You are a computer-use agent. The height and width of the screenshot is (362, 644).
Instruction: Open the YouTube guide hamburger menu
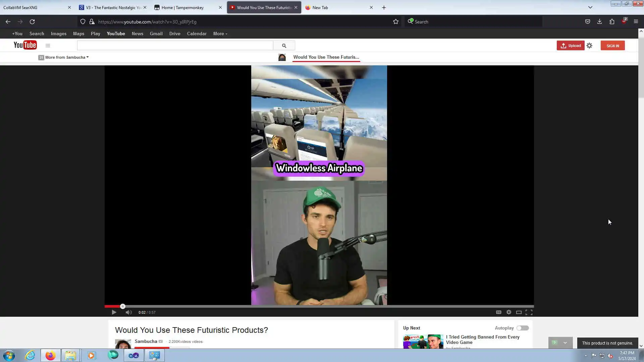click(x=48, y=46)
